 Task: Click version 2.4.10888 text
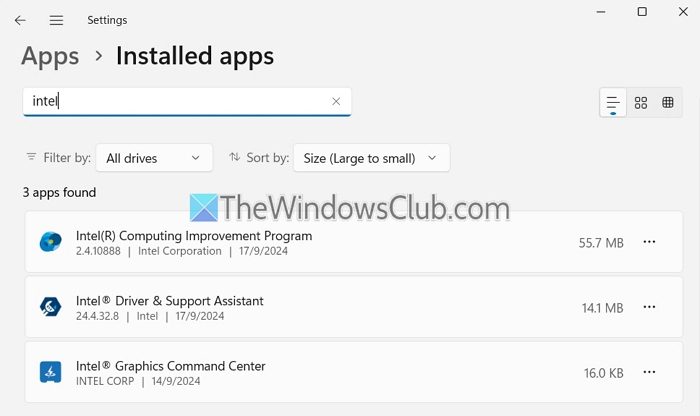point(98,251)
